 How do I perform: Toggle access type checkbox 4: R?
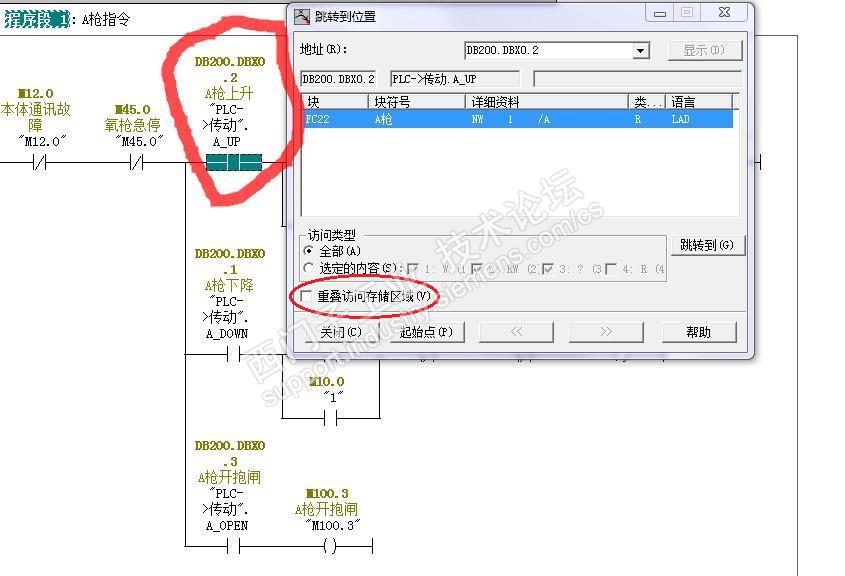click(x=611, y=268)
